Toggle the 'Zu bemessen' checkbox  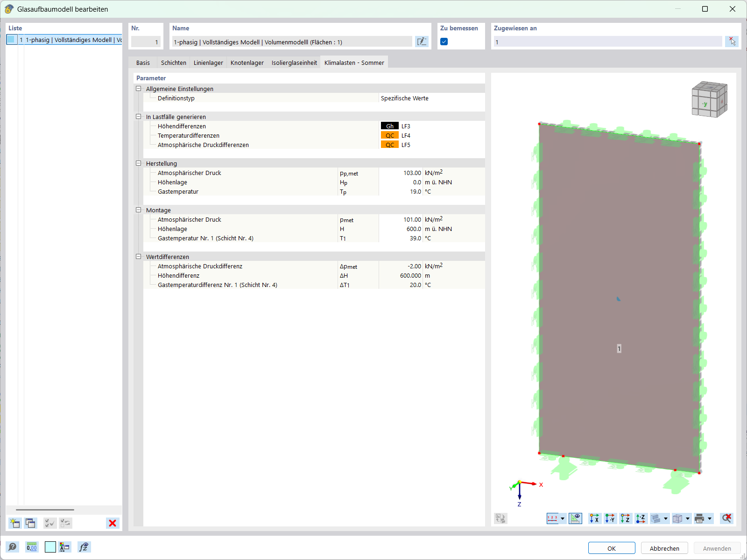(x=444, y=42)
